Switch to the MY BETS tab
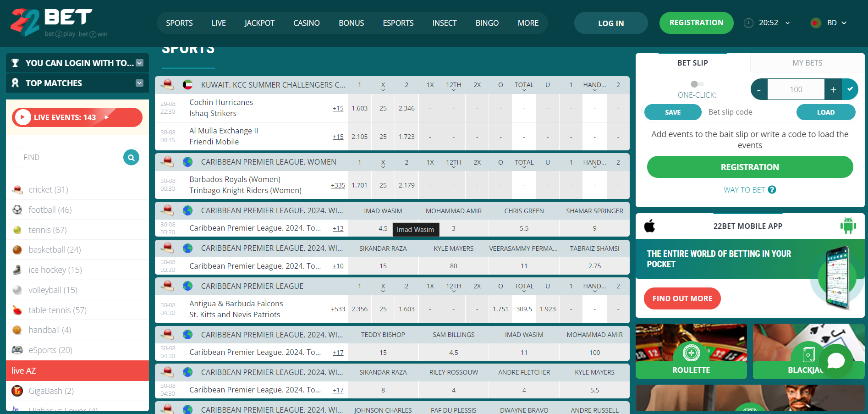Image resolution: width=868 pixels, height=414 pixels. [807, 63]
